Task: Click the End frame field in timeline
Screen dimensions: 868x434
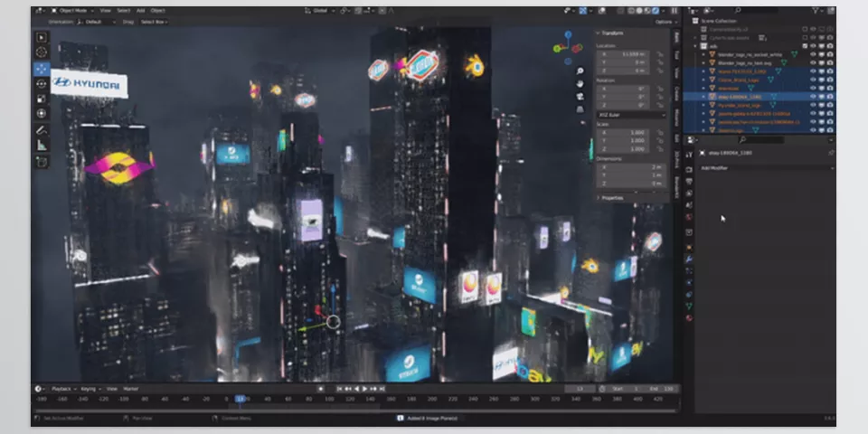Action: tap(661, 389)
